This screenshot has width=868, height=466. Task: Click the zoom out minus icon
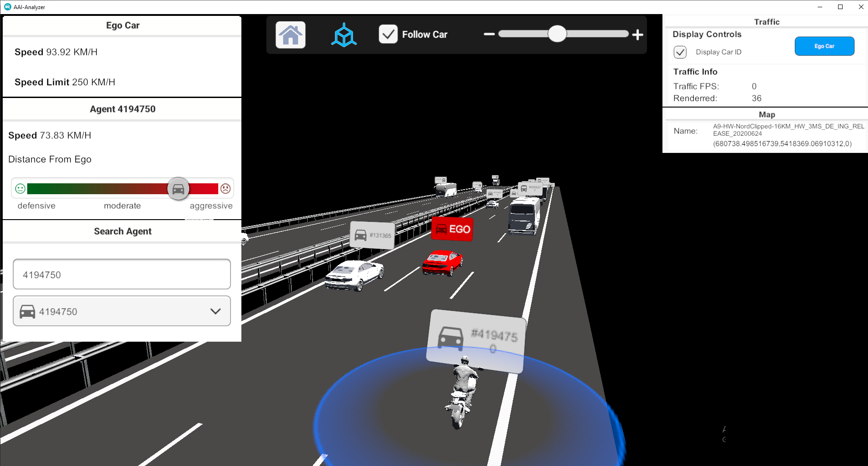(489, 34)
